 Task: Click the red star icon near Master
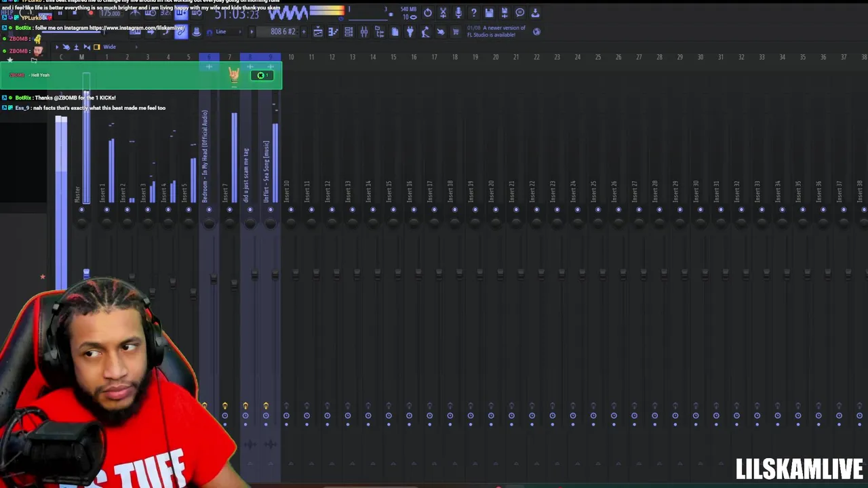42,277
